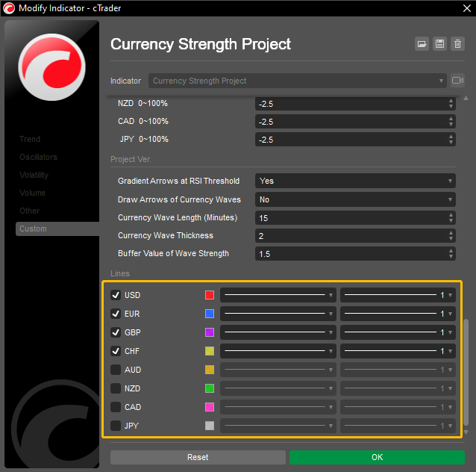Click the scroll down arrow of parameters list
This screenshot has width=476, height=472.
pos(466,432)
